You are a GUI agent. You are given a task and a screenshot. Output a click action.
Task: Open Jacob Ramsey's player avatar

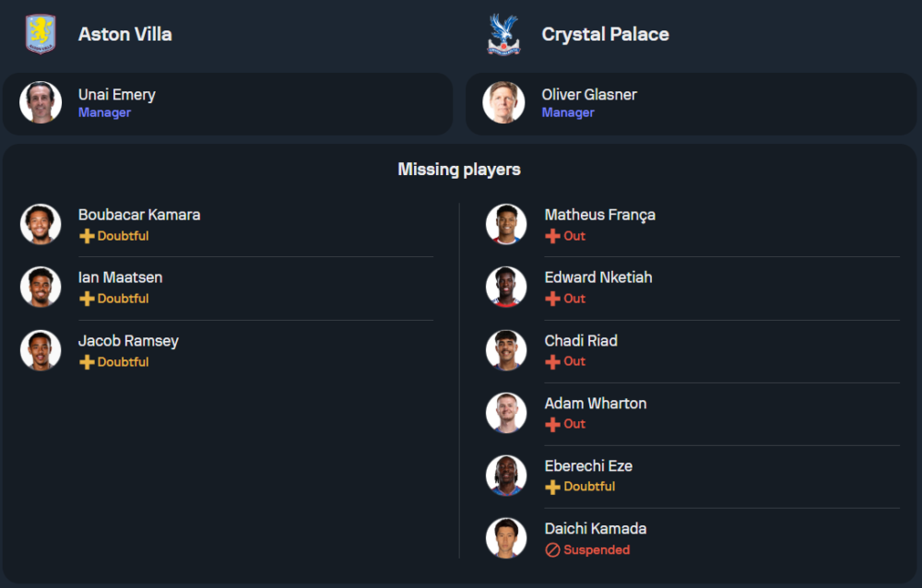click(x=41, y=350)
